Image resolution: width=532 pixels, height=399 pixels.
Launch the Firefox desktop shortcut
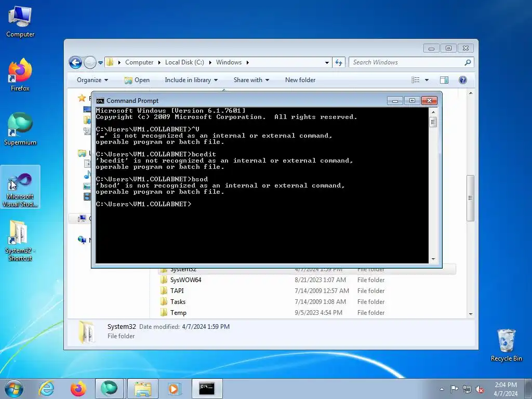[x=20, y=75]
